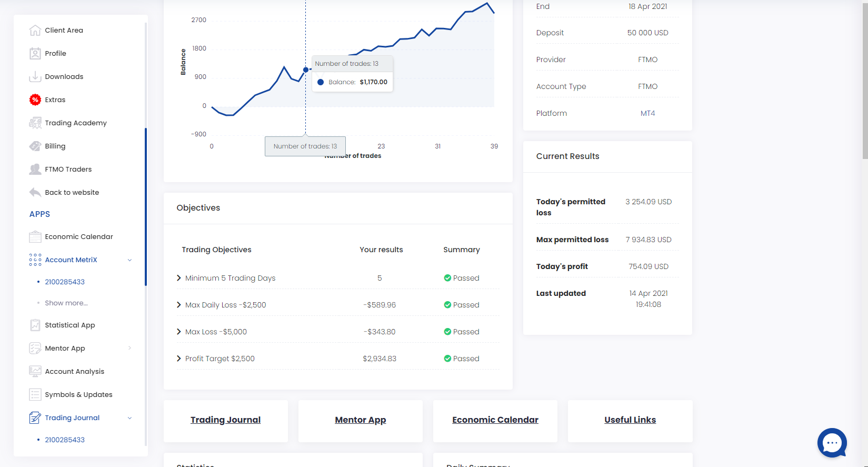Open the chat bubble support widget
The width and height of the screenshot is (868, 467).
[x=832, y=443]
